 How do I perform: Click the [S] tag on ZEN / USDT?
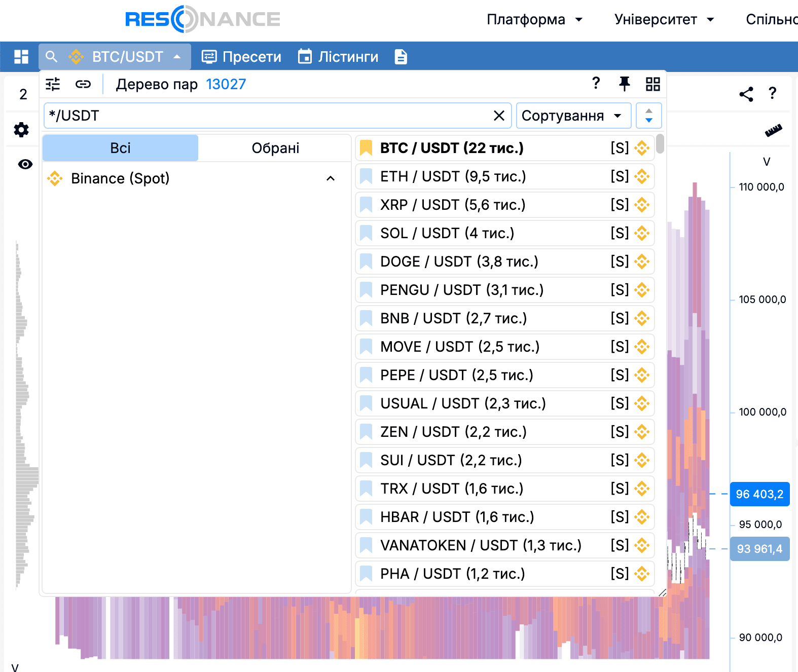click(x=620, y=432)
